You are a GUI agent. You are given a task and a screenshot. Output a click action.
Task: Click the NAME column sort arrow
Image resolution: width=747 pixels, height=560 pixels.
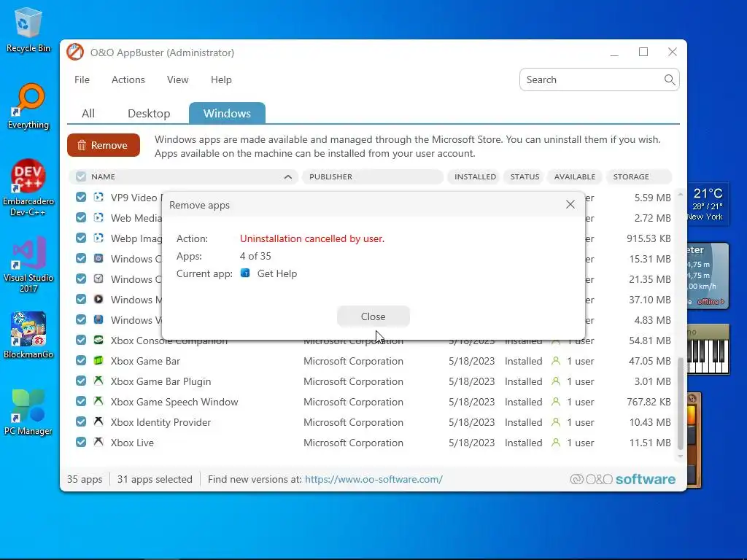pyautogui.click(x=287, y=176)
